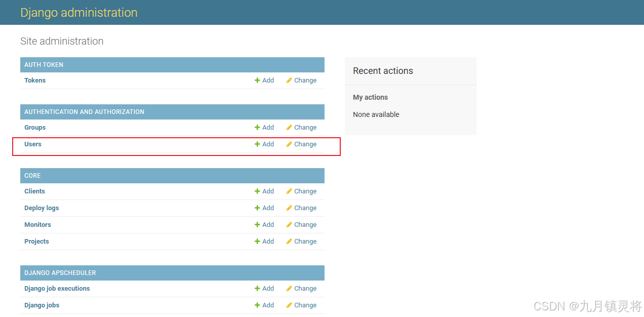Open the Django jobs model list
The height and width of the screenshot is (317, 644).
coord(42,305)
